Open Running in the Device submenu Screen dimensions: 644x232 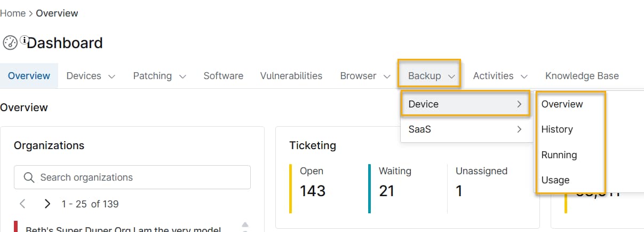coord(559,155)
